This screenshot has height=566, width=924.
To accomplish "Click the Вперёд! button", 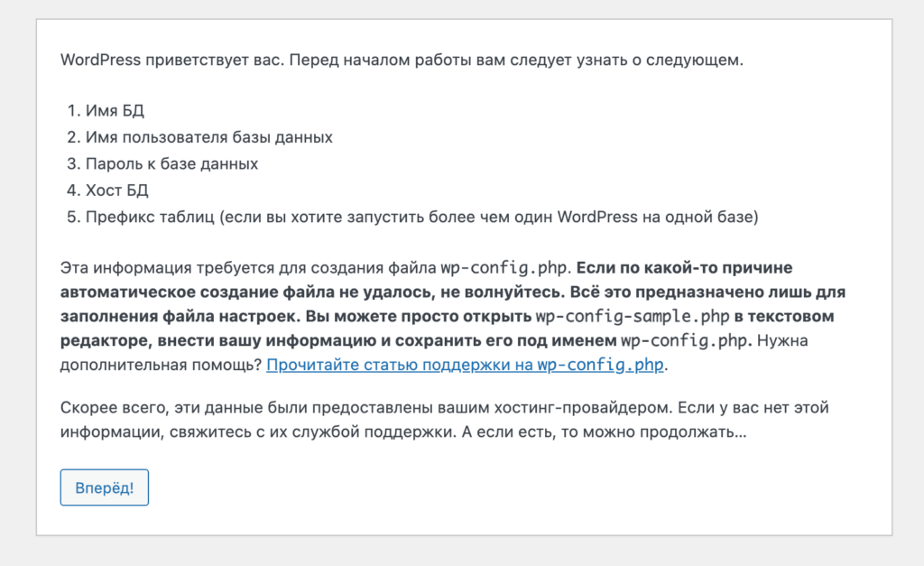I will coord(105,487).
